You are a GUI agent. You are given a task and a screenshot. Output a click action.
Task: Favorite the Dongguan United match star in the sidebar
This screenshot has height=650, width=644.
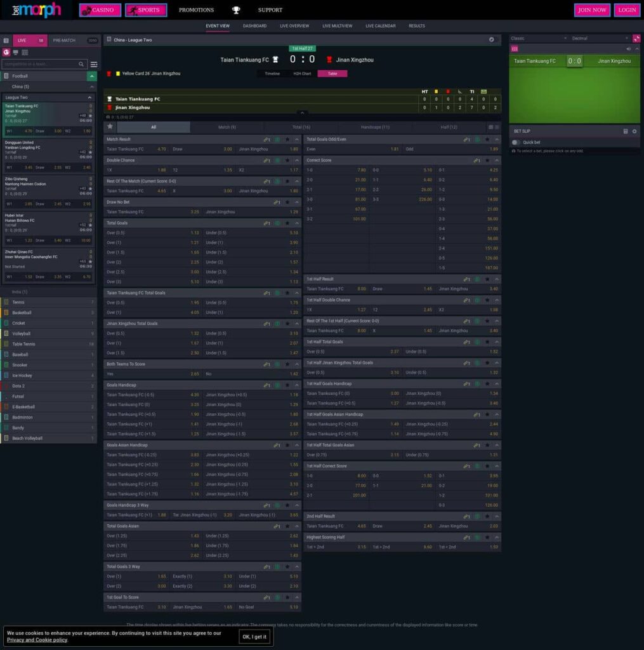(x=90, y=152)
